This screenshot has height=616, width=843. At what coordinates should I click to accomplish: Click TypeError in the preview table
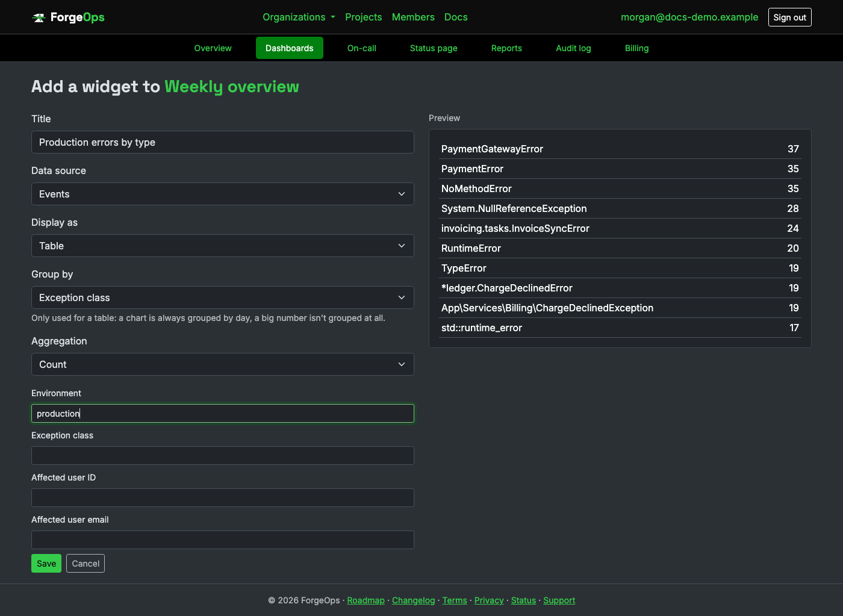click(x=620, y=268)
